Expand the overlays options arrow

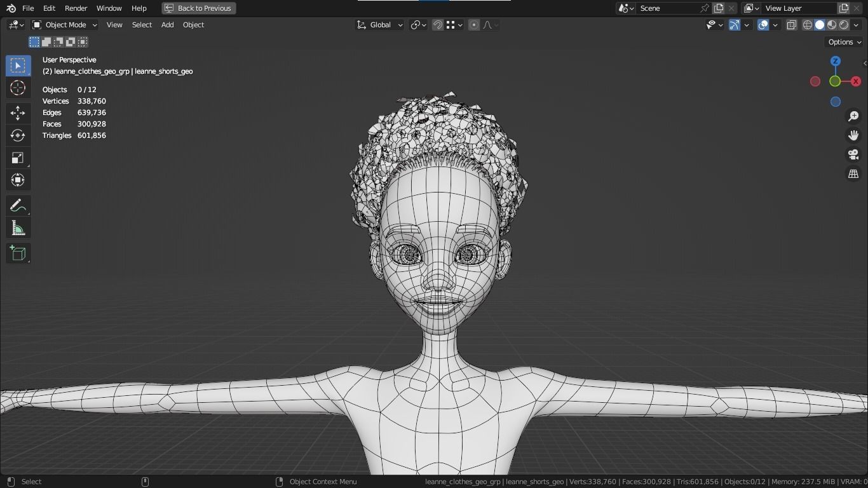tap(775, 25)
